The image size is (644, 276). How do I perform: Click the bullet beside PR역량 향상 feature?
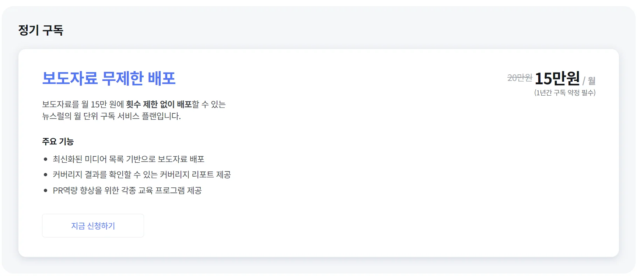click(45, 191)
